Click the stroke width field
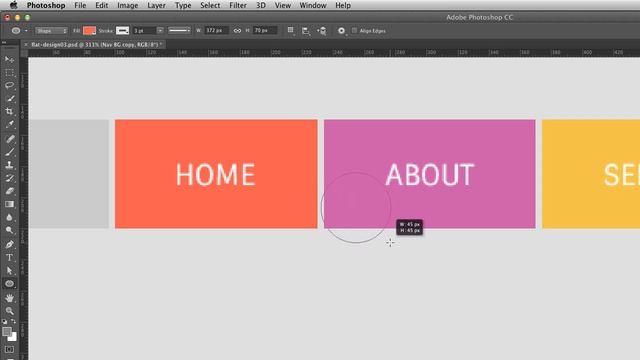 (144, 31)
